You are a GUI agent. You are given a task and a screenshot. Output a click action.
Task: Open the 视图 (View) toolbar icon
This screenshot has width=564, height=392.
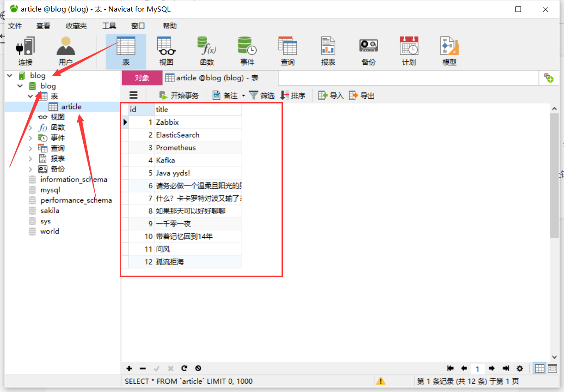pos(166,51)
